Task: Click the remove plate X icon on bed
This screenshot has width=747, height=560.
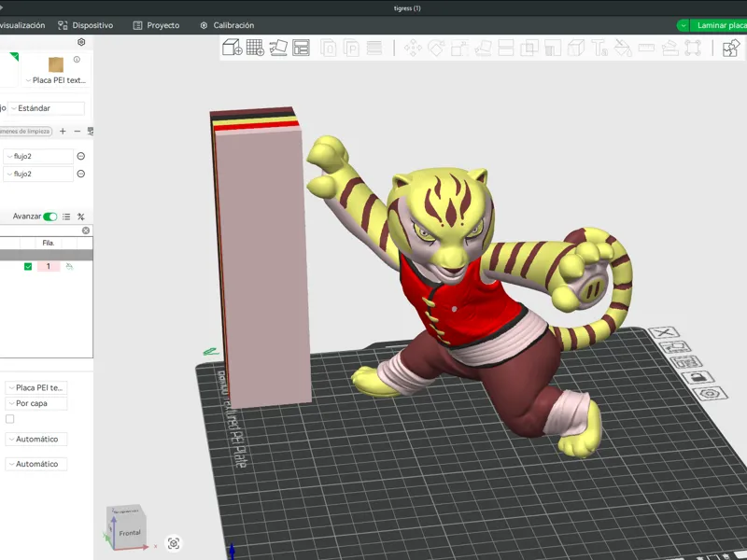Action: point(663,332)
